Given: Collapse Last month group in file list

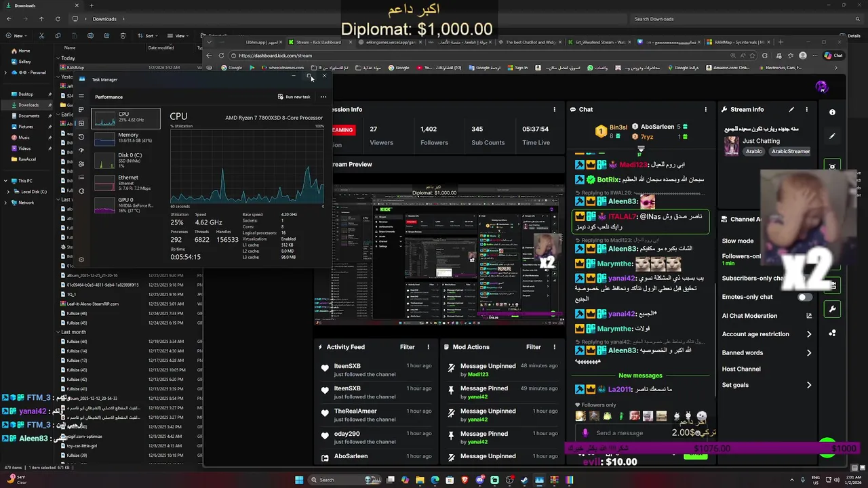Looking at the screenshot, I should coord(58,332).
